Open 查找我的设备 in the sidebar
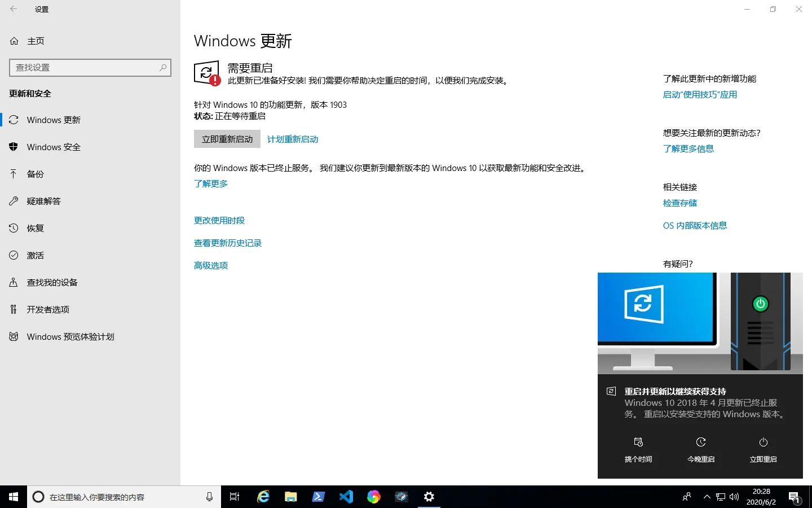Screen dimensions: 812x508 (x=90, y=282)
